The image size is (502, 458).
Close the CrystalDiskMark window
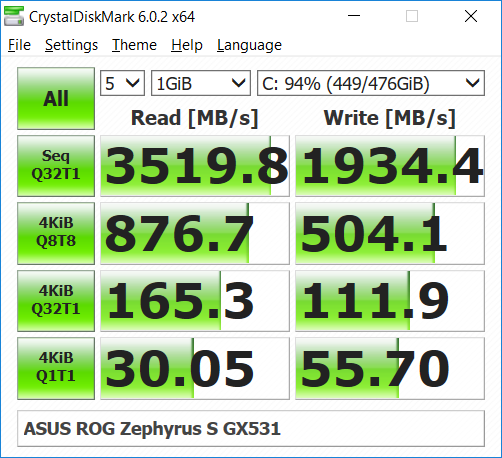471,16
